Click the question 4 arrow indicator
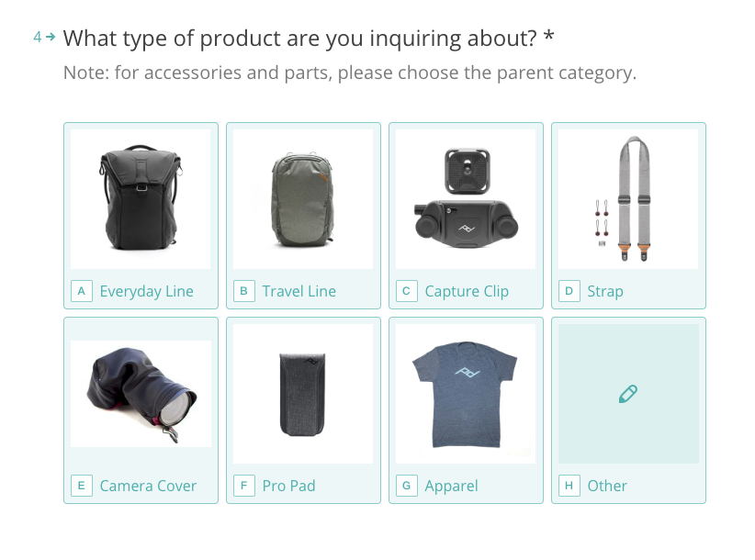This screenshot has width=755, height=560. click(x=51, y=36)
